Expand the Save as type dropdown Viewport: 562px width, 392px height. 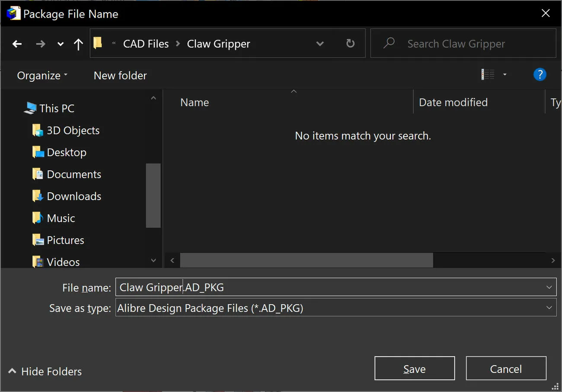click(x=549, y=308)
